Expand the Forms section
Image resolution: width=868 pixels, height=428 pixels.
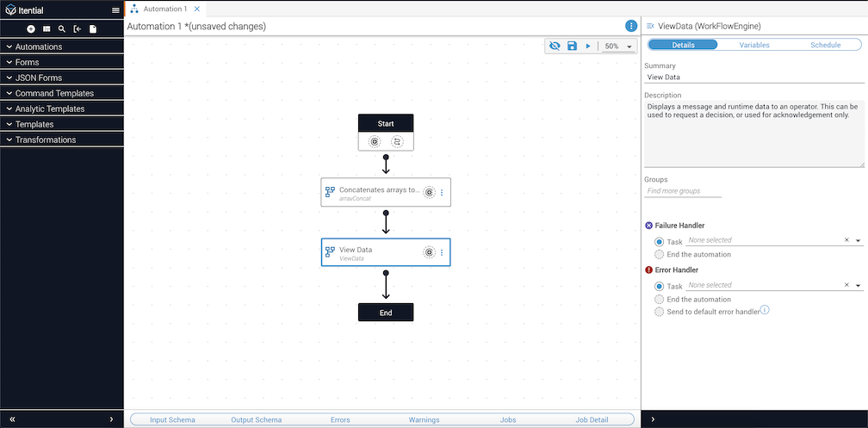[62, 62]
